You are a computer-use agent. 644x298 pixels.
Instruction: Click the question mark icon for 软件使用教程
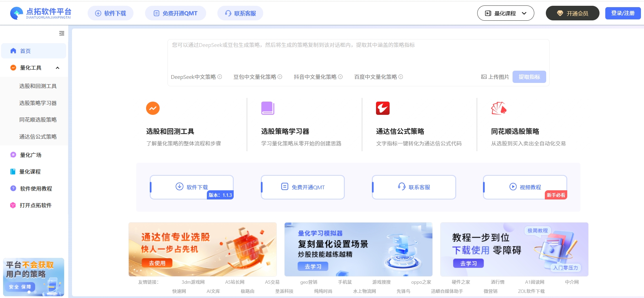click(x=13, y=188)
